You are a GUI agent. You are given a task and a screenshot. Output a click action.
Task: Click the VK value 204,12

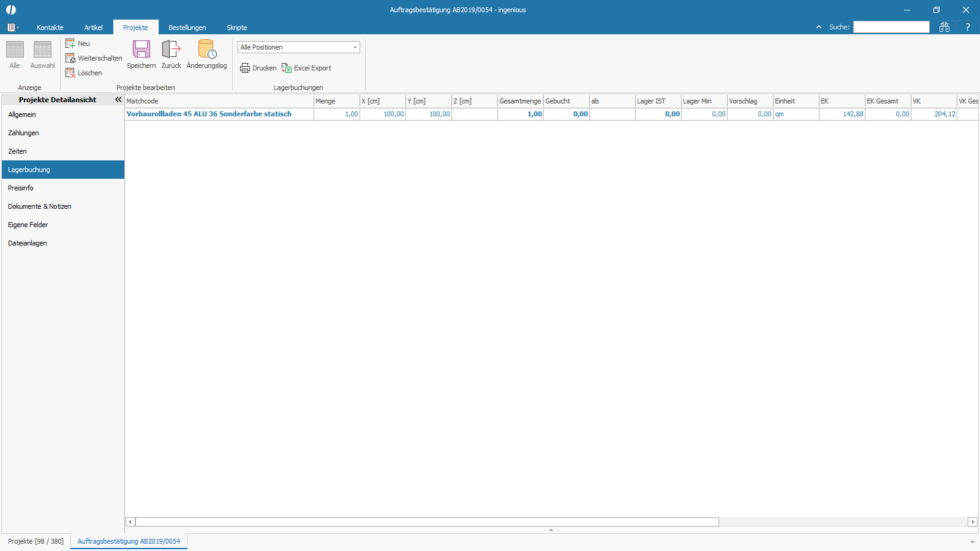(934, 114)
